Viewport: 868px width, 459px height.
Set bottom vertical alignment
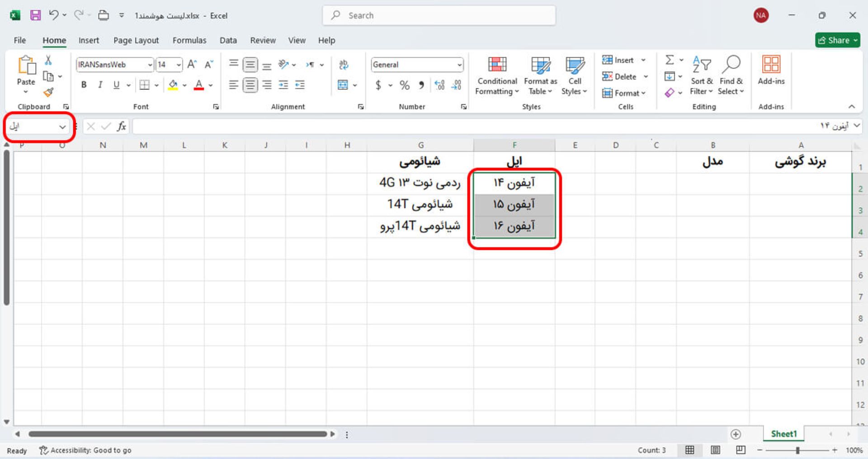(267, 65)
